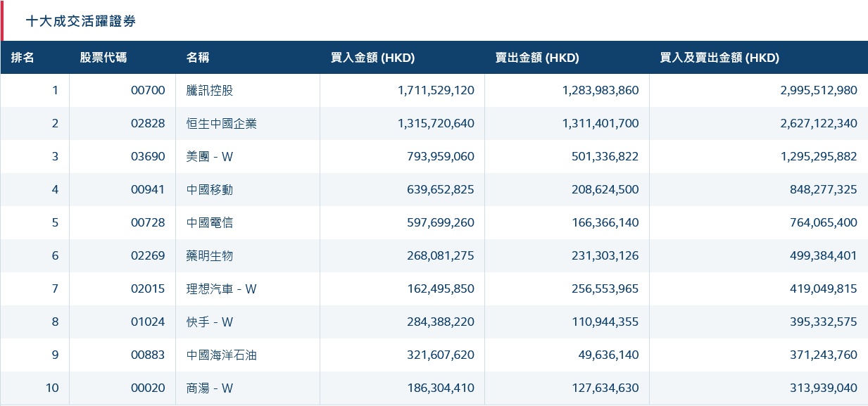Click buy amount 284,388,220

click(441, 322)
